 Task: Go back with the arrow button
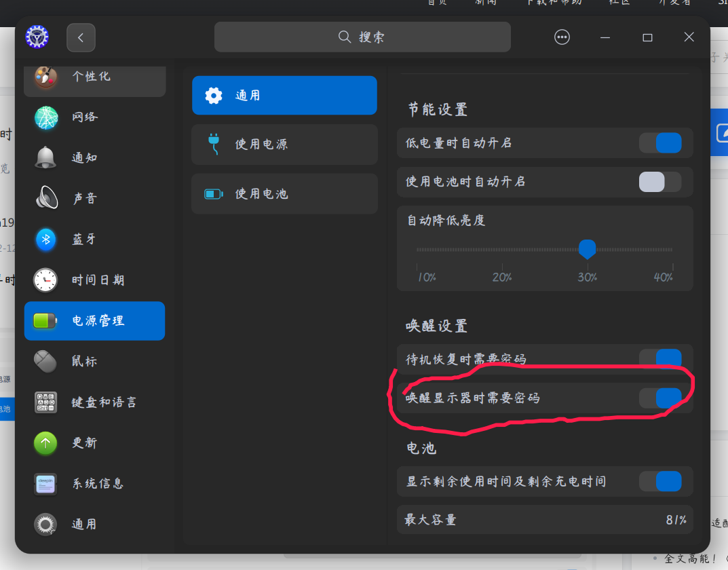(81, 37)
